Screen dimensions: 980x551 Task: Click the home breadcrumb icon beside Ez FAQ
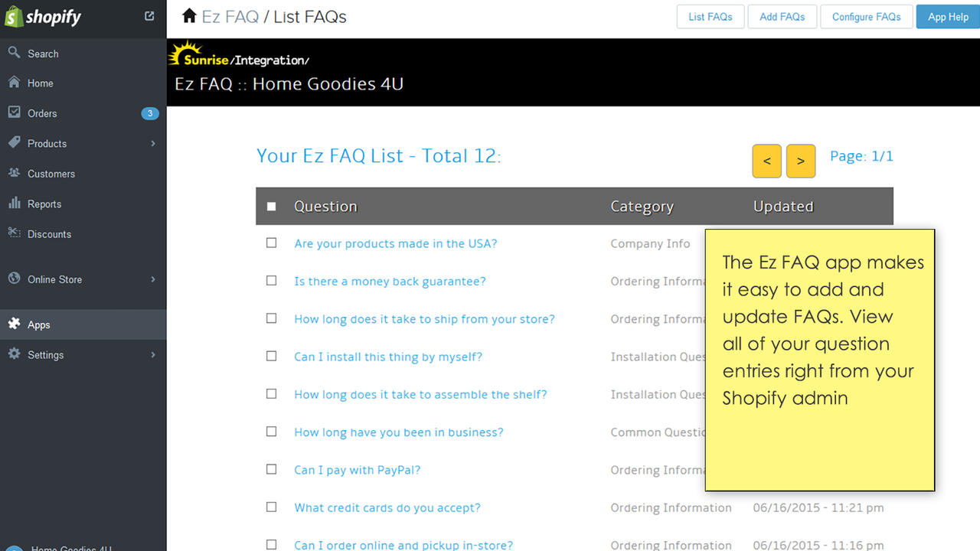(x=188, y=15)
